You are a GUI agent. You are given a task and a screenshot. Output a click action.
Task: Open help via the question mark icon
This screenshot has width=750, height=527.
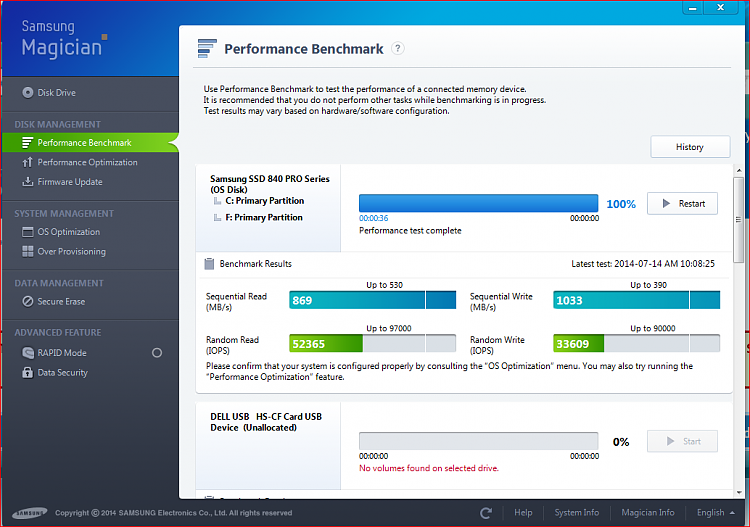coord(397,48)
